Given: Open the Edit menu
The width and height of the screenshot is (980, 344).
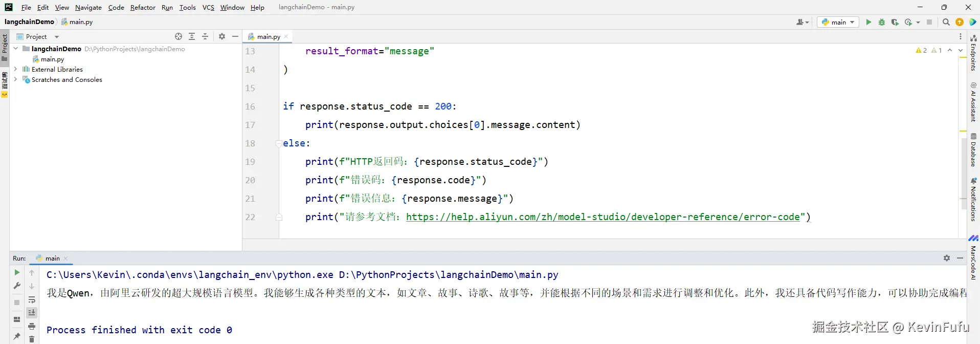Looking at the screenshot, I should pyautogui.click(x=43, y=7).
